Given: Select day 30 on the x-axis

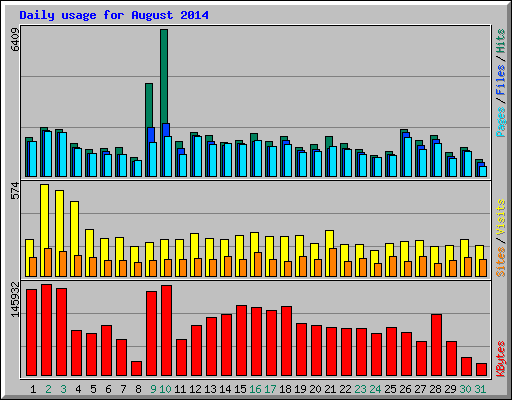Looking at the screenshot, I should 465,389.
